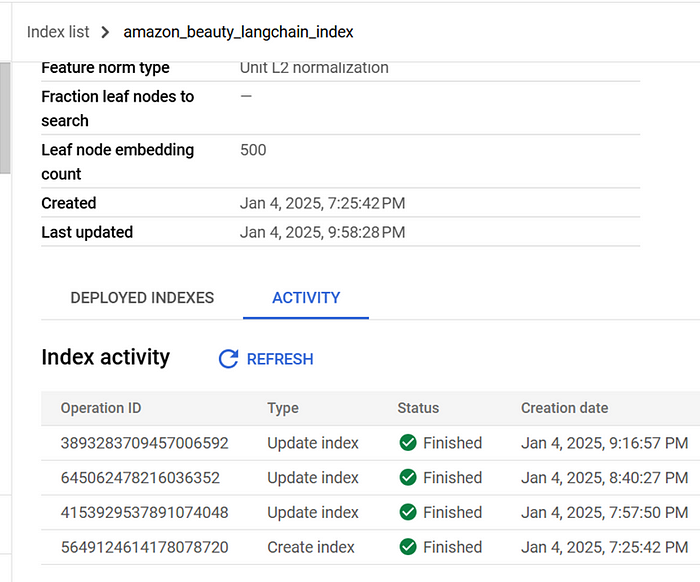Viewport: 700px width, 582px height.
Task: Click the Status column header
Action: pyautogui.click(x=418, y=408)
